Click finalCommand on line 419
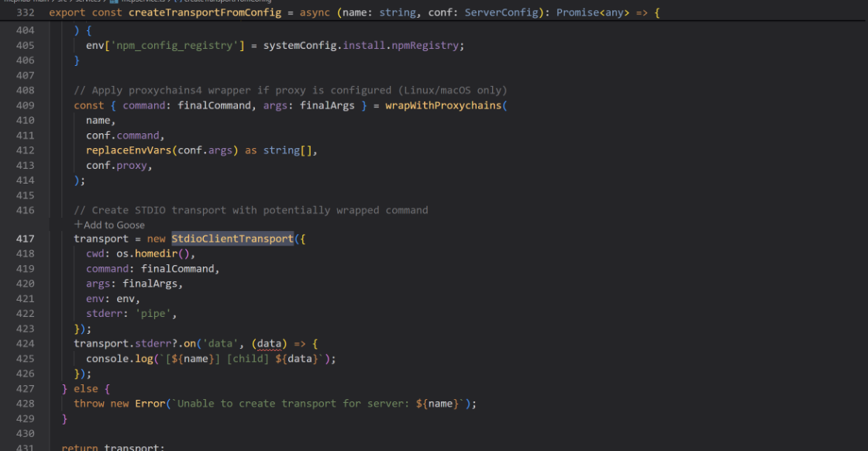Viewport: 868px width, 451px height. [177, 268]
